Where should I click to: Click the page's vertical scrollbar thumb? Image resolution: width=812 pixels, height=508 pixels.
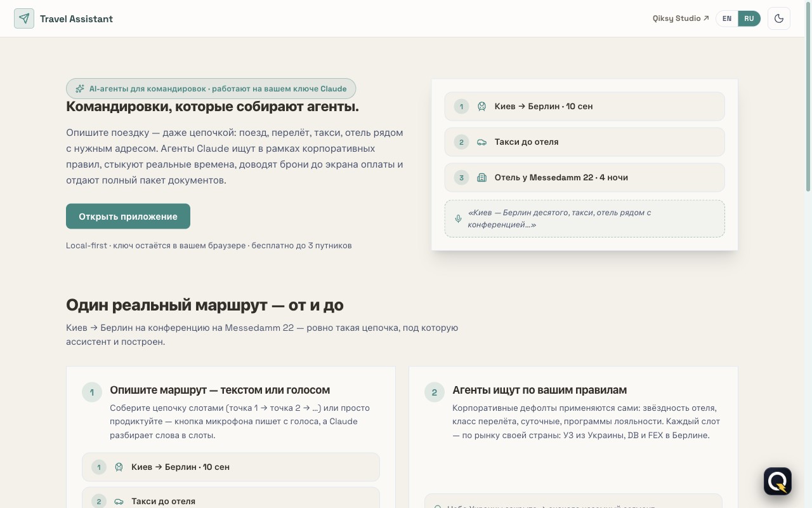[808, 95]
